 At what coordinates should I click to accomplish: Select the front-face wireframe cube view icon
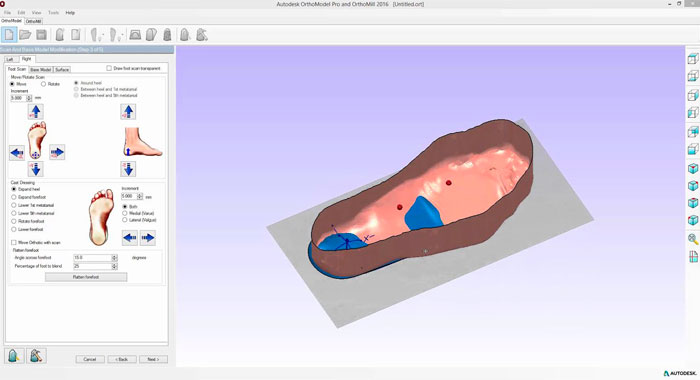pyautogui.click(x=693, y=149)
